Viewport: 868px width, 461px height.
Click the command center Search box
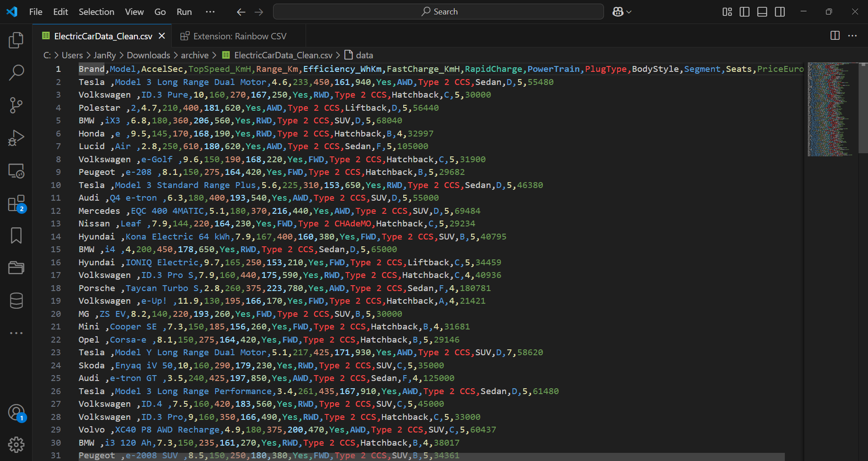[438, 12]
